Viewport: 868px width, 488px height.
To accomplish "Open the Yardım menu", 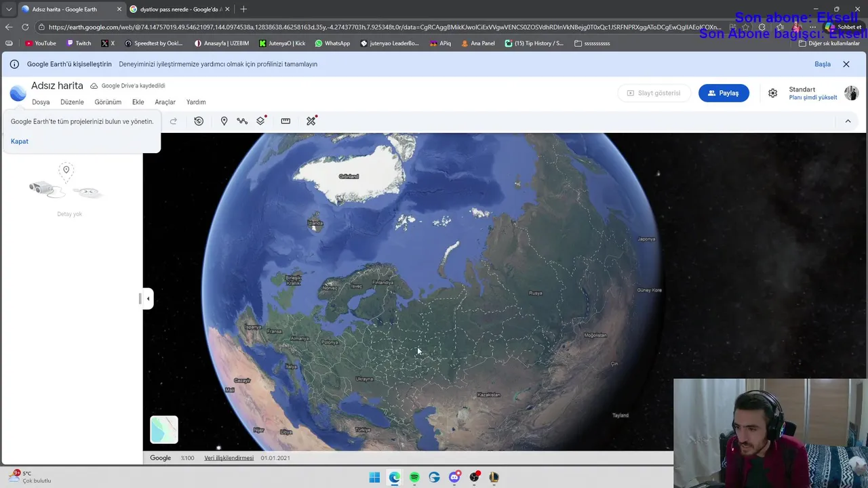I will [196, 102].
